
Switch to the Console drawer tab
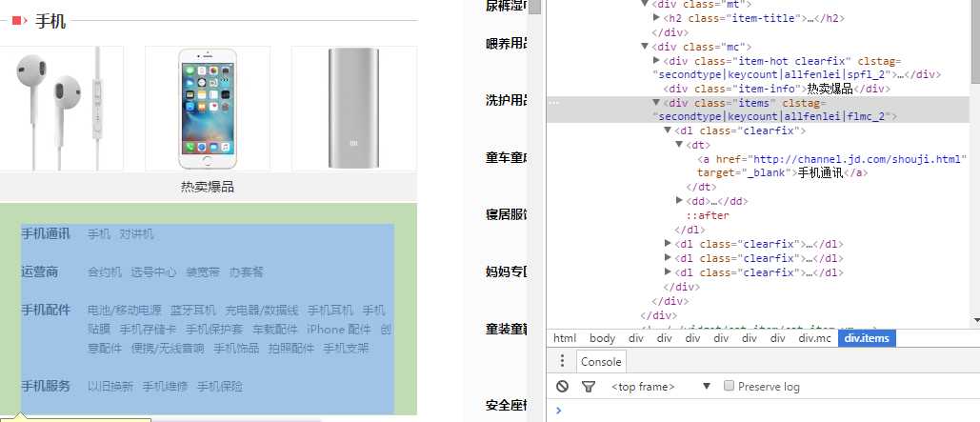click(601, 361)
